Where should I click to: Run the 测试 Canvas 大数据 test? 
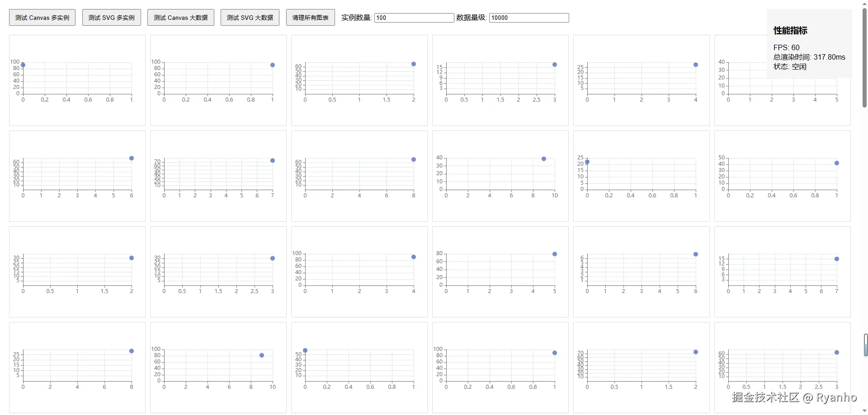(181, 18)
